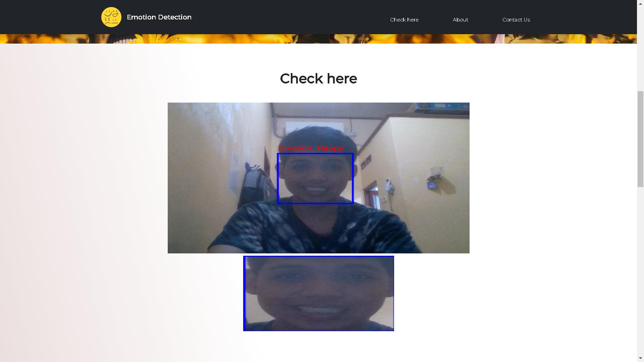Select the Emotion Detection logo icon
644x362 pixels.
pyautogui.click(x=111, y=17)
